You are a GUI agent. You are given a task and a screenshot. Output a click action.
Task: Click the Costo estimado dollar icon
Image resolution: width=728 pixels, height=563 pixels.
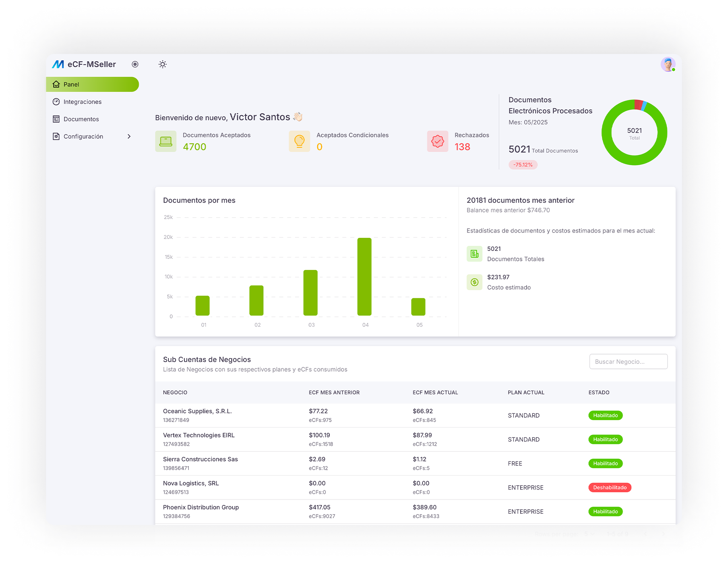click(x=474, y=282)
